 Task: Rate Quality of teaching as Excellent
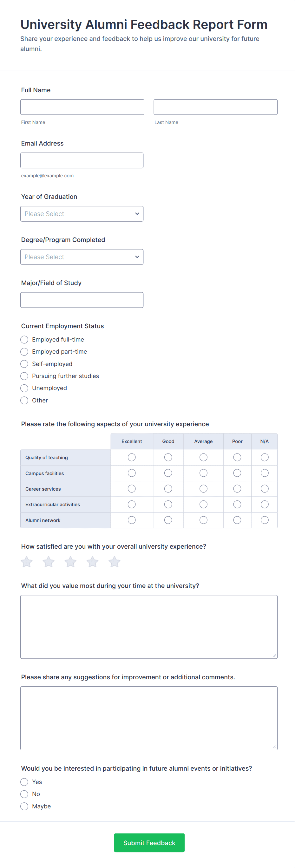pyautogui.click(x=132, y=457)
